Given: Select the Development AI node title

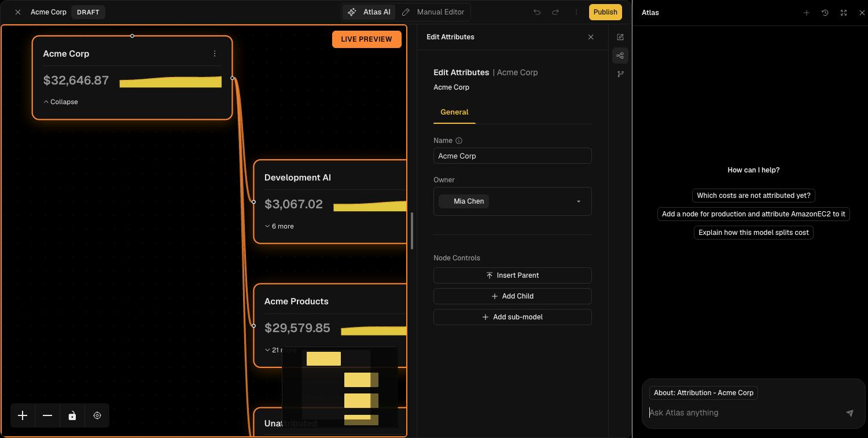Looking at the screenshot, I should [x=297, y=178].
